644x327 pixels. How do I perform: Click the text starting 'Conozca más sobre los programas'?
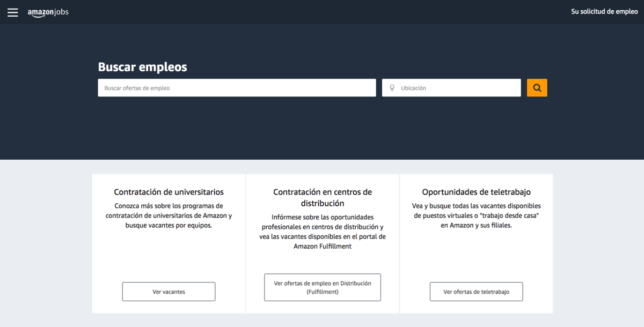tap(169, 215)
